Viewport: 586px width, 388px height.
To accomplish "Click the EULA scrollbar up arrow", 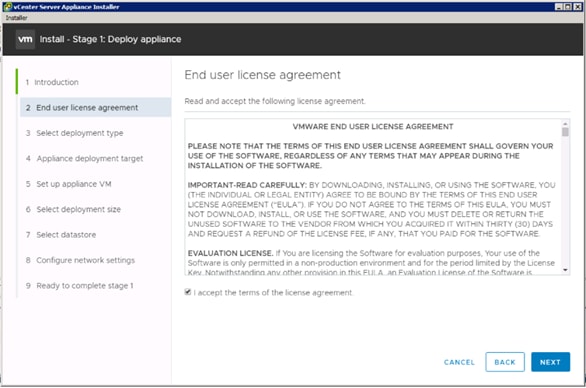I will (565, 123).
